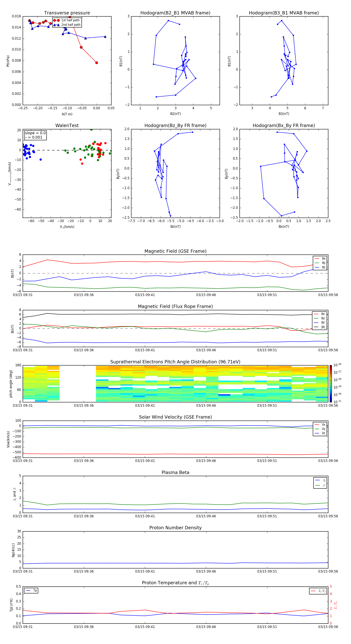Select the "V_remaining(km/s)" y-axis label
The height and width of the screenshot is (644, 351).
point(10,173)
